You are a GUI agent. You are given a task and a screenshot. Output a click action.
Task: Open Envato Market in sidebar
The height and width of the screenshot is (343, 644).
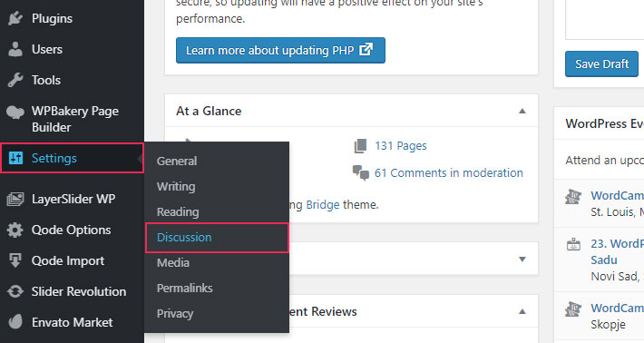pyautogui.click(x=72, y=322)
